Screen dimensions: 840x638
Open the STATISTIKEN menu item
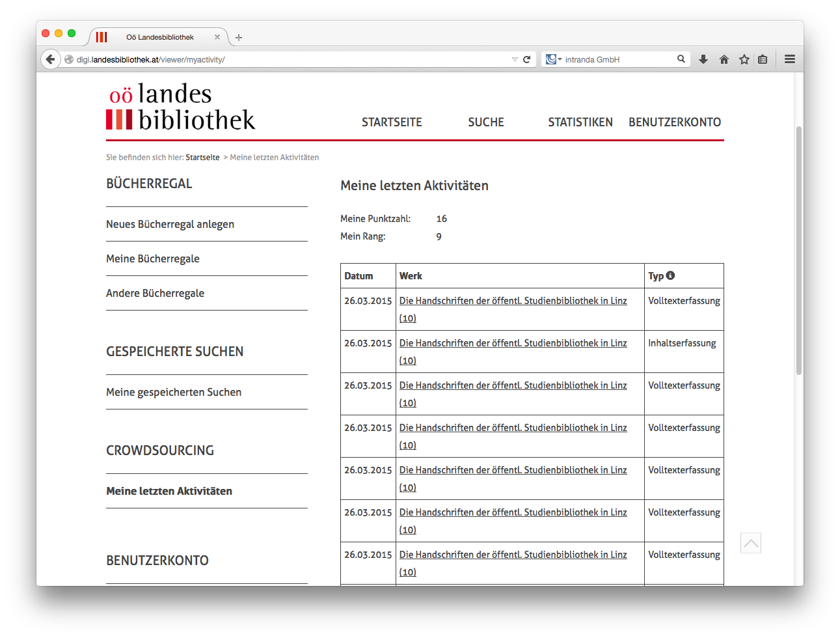point(580,122)
